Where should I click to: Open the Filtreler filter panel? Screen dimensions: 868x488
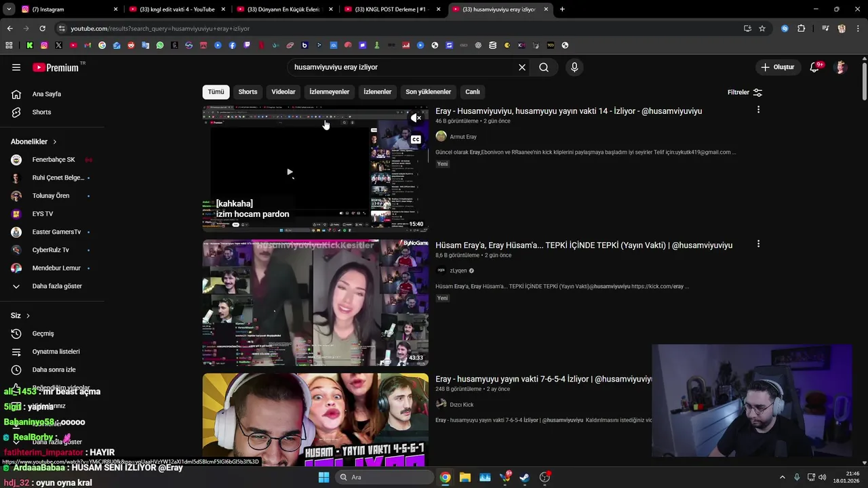click(x=745, y=92)
